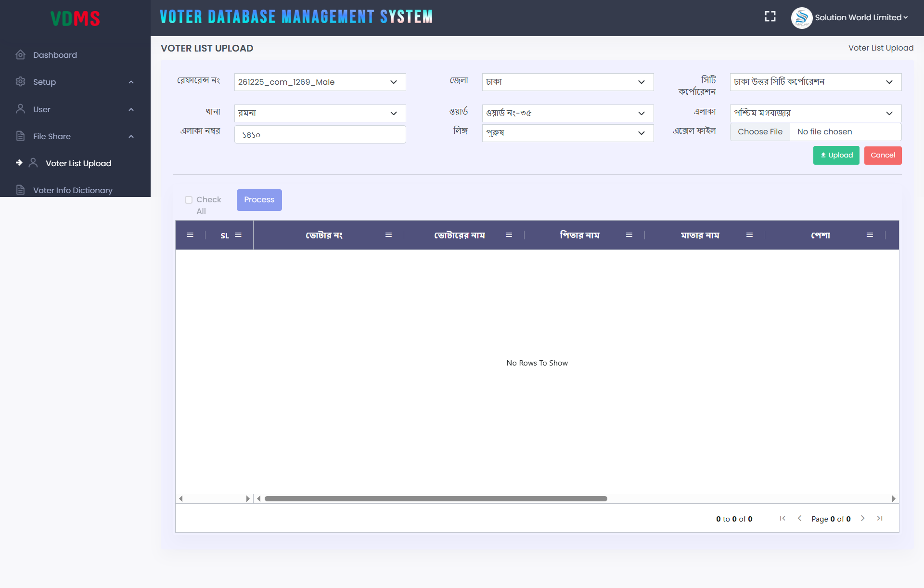Click the এলাকা নম্বর input field

pos(320,134)
